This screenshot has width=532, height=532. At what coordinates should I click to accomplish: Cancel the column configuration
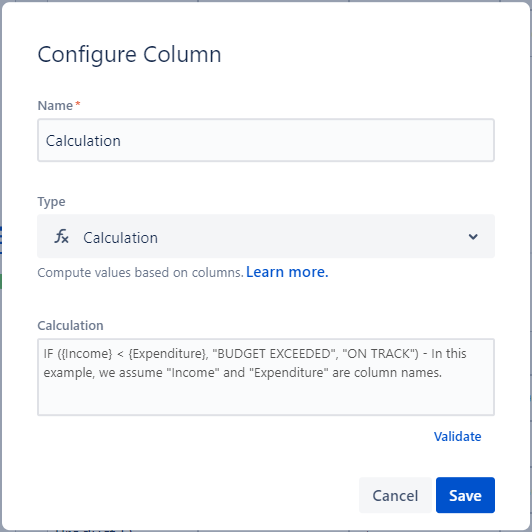(x=395, y=495)
